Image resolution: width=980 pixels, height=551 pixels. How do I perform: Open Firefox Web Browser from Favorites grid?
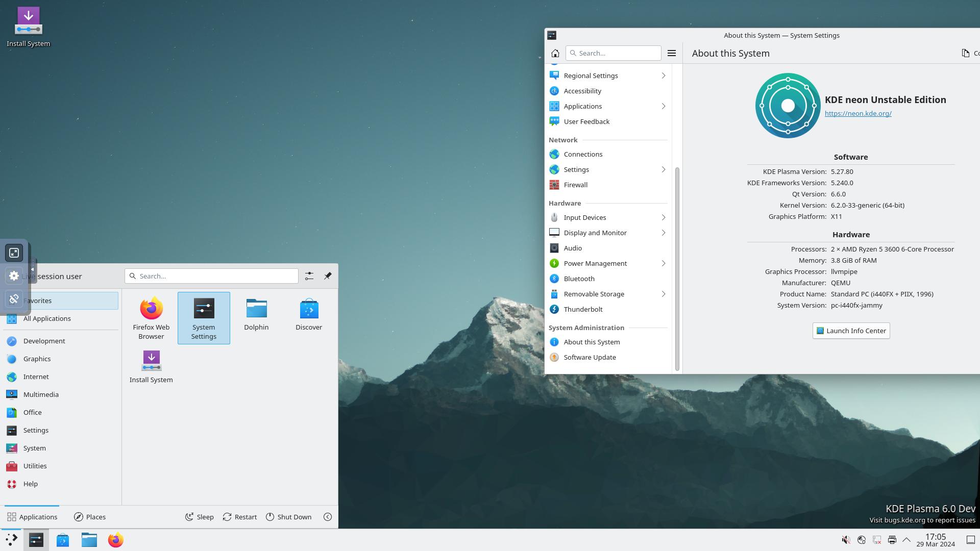tap(151, 318)
